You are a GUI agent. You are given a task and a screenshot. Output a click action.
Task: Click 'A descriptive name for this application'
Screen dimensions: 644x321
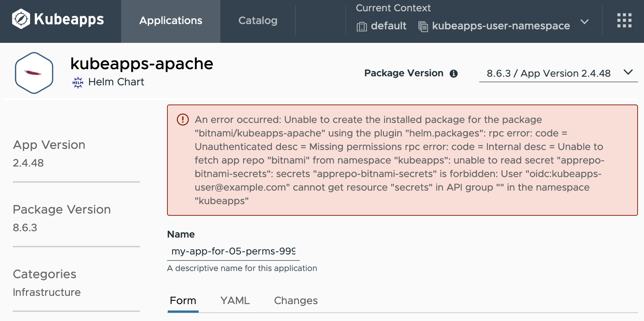[x=242, y=268]
